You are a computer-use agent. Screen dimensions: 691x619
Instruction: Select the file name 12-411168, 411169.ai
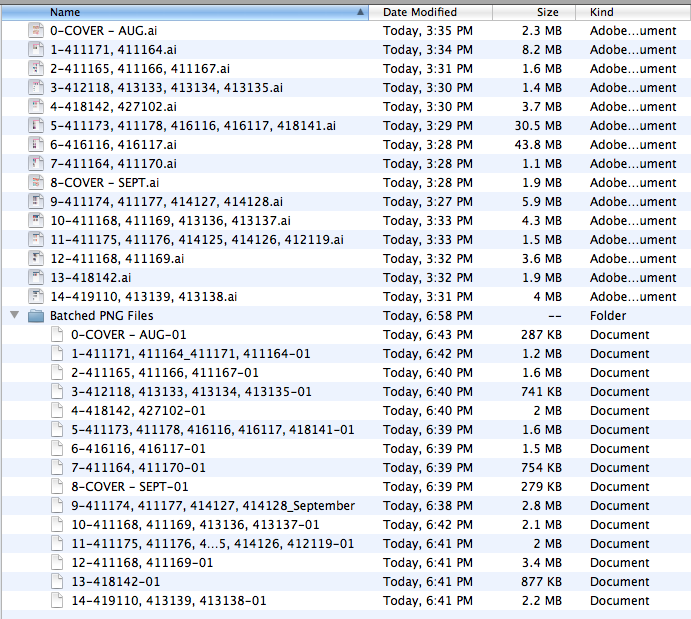coord(117,258)
